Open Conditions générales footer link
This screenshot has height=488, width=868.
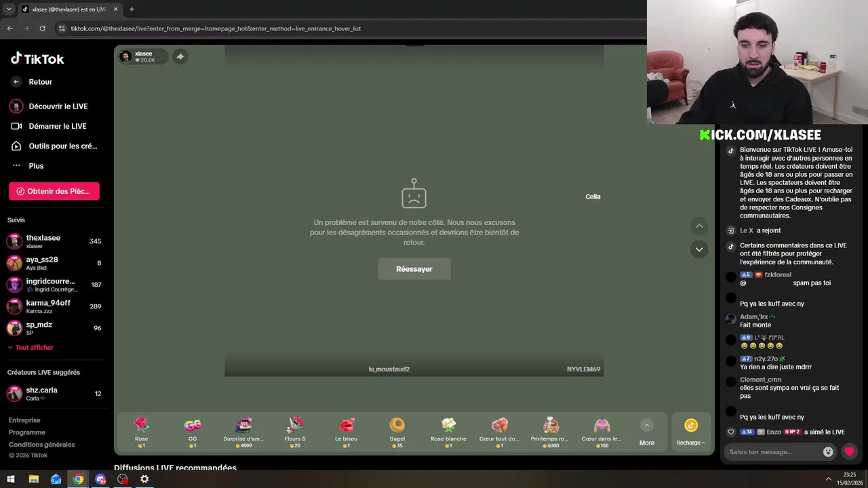(42, 445)
